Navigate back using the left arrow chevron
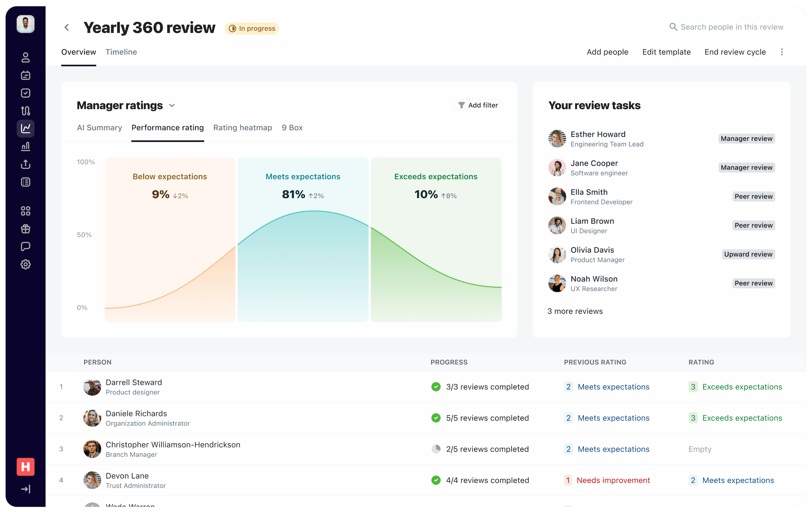The image size is (812, 512). point(66,27)
